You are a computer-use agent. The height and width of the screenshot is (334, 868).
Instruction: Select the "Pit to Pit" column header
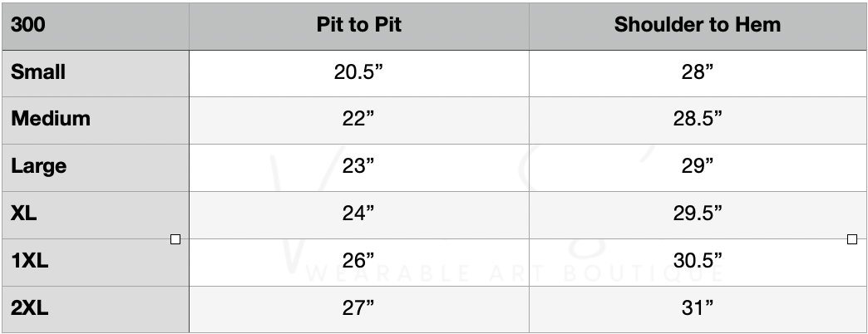[358, 25]
